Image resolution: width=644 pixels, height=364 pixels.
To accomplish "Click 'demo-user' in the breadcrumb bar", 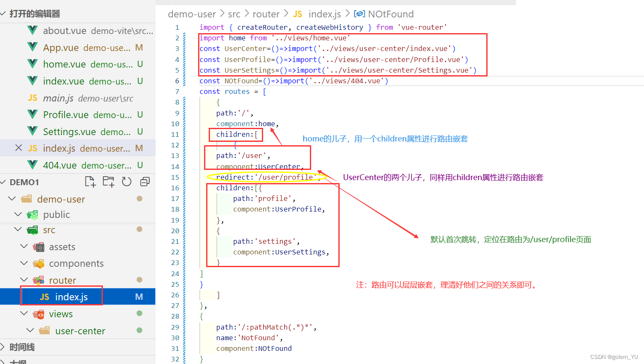I will 192,14.
